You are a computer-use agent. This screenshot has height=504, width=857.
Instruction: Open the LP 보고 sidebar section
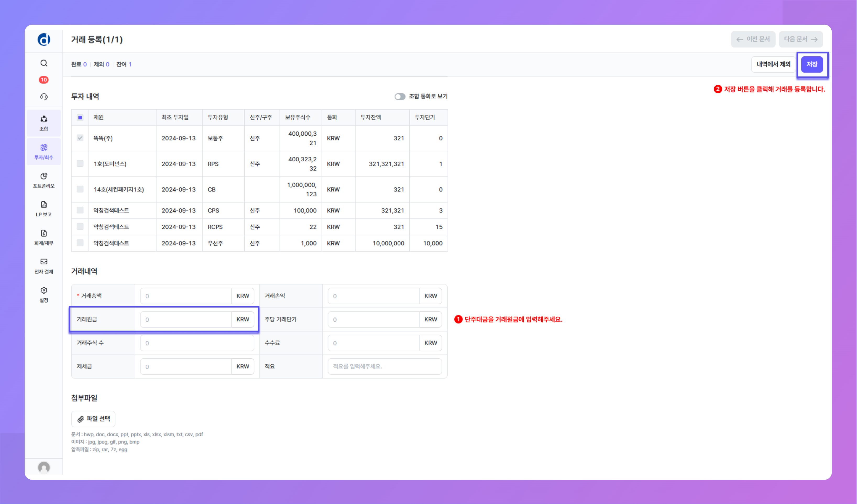point(43,209)
